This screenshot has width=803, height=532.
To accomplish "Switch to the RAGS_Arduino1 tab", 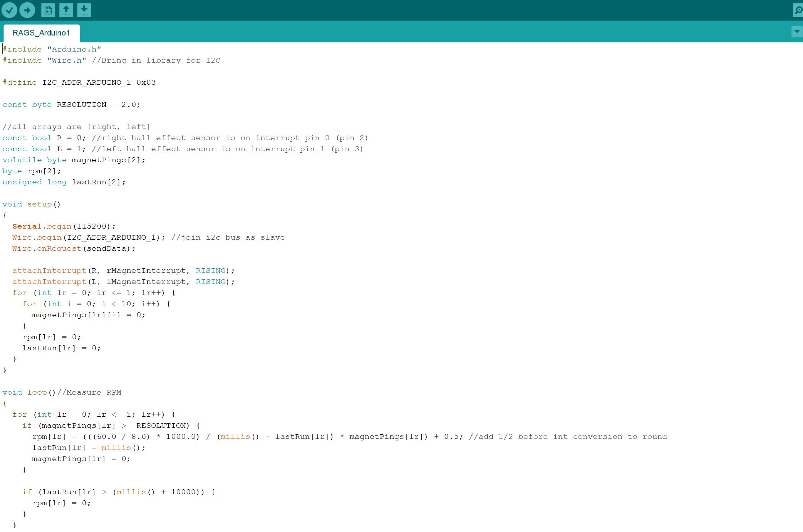I will (42, 33).
